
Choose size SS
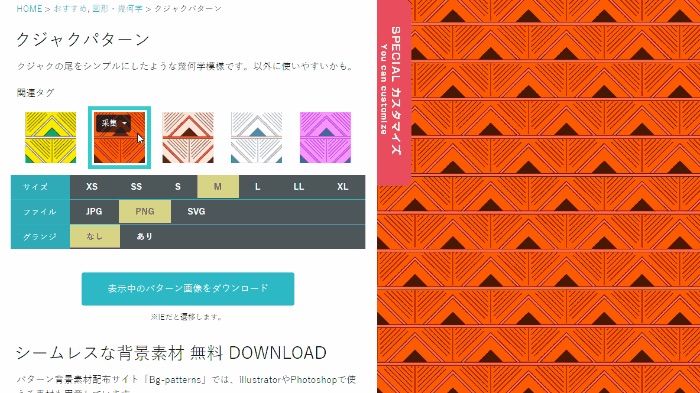[x=136, y=187]
